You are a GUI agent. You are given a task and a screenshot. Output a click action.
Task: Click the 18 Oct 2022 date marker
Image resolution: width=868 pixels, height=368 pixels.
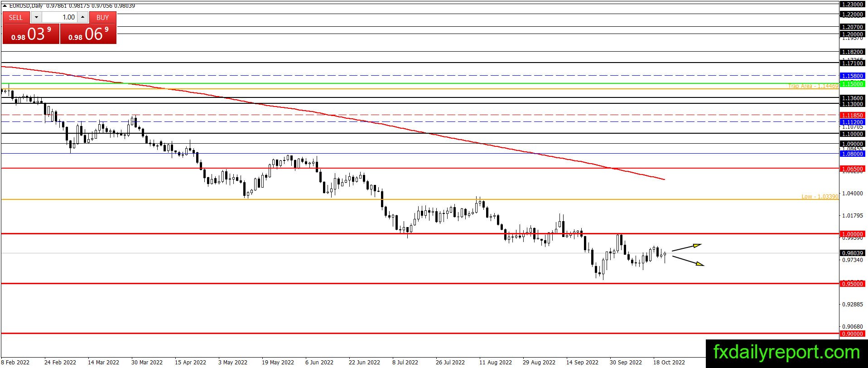669,362
